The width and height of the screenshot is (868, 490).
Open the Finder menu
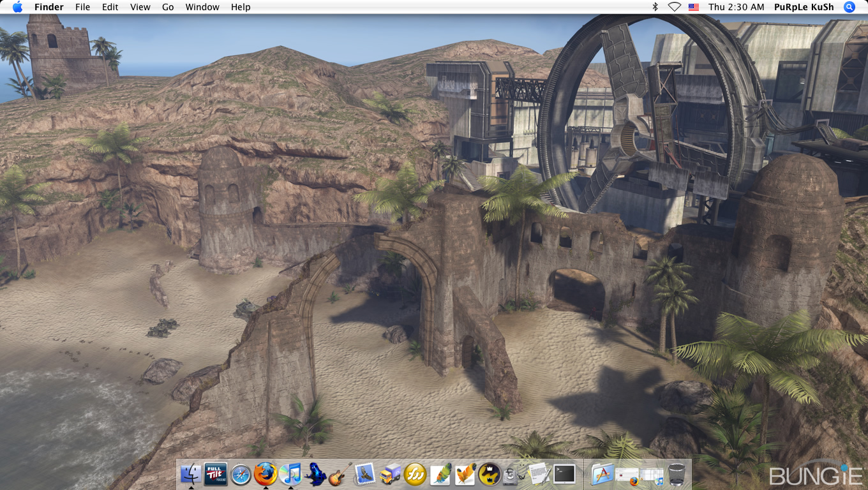pos(49,7)
